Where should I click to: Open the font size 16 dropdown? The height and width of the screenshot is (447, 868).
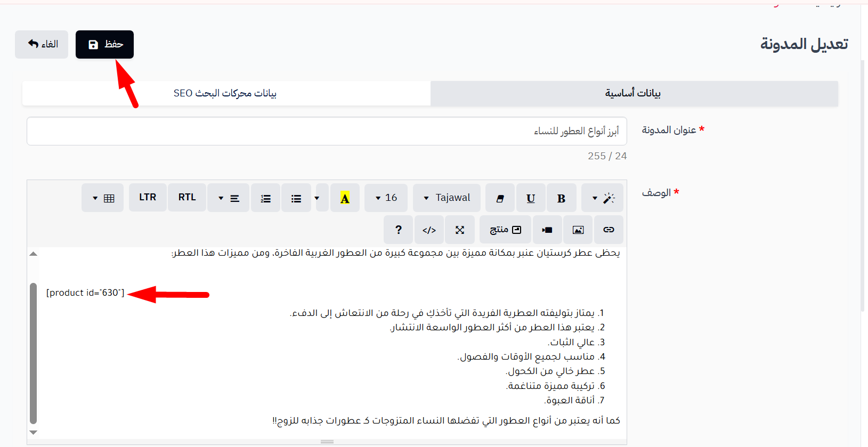(x=386, y=198)
